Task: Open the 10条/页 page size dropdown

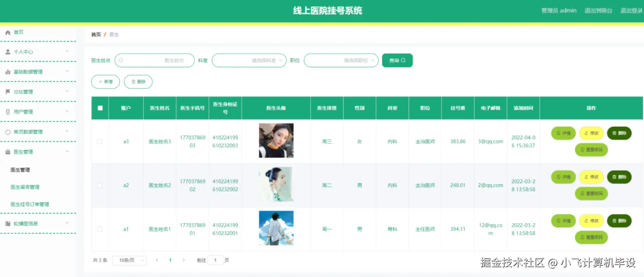Action: 129,260
